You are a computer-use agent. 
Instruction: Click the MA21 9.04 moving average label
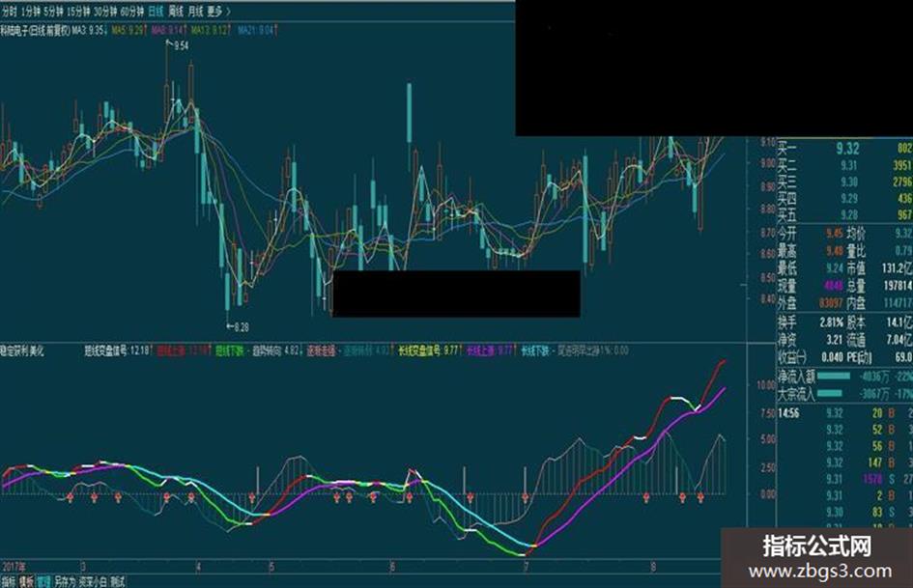tap(257, 30)
